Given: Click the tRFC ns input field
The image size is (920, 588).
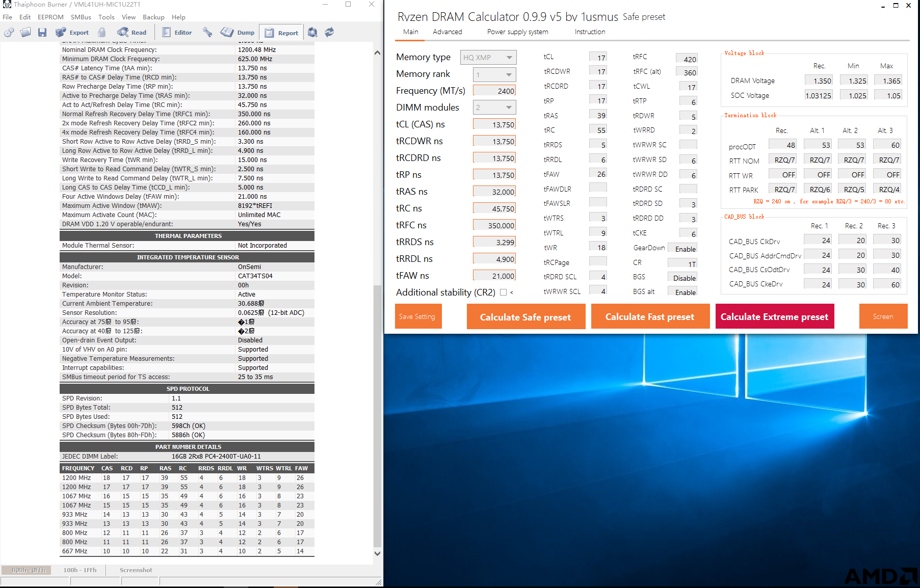Looking at the screenshot, I should (x=494, y=225).
